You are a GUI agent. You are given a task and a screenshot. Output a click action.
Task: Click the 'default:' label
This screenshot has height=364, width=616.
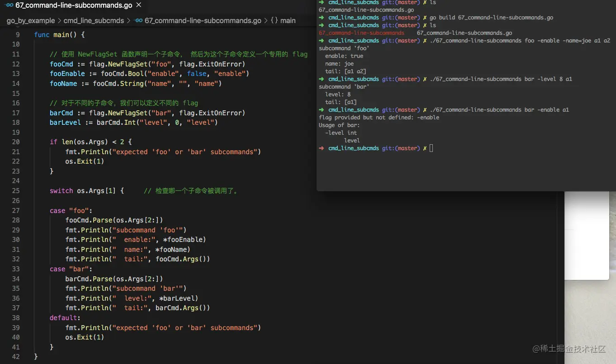[65, 318]
